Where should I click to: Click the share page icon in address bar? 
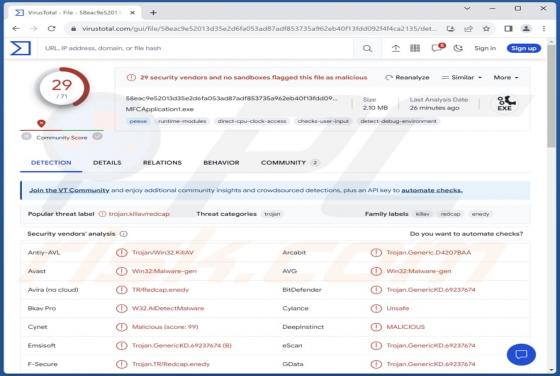pyautogui.click(x=468, y=29)
